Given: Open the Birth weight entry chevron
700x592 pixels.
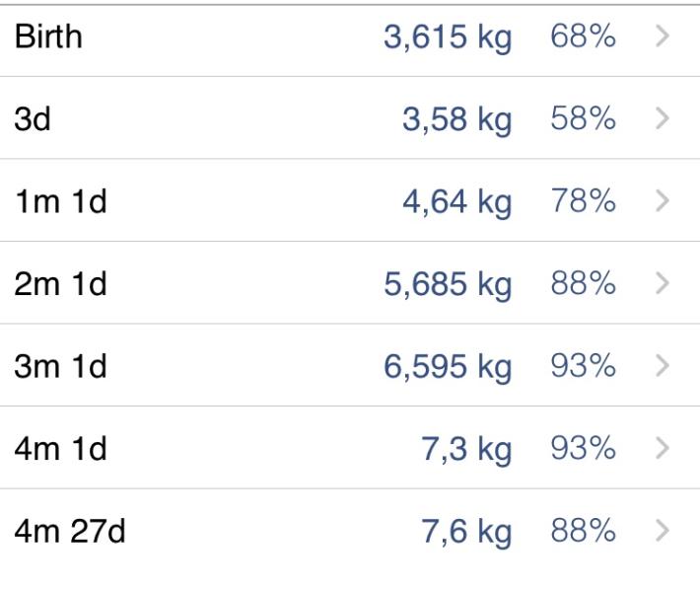Looking at the screenshot, I should point(663,37).
